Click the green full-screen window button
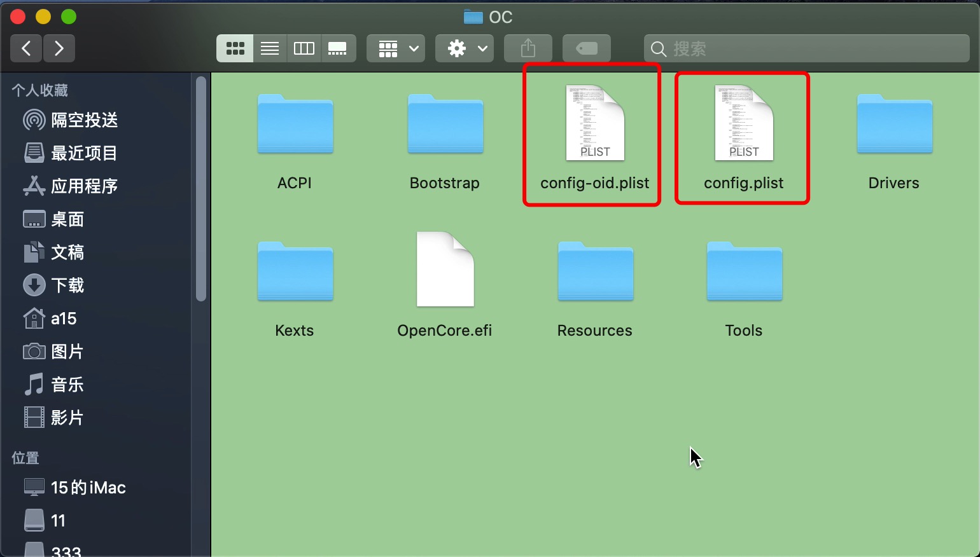Screen dimensions: 980x557 click(69, 17)
